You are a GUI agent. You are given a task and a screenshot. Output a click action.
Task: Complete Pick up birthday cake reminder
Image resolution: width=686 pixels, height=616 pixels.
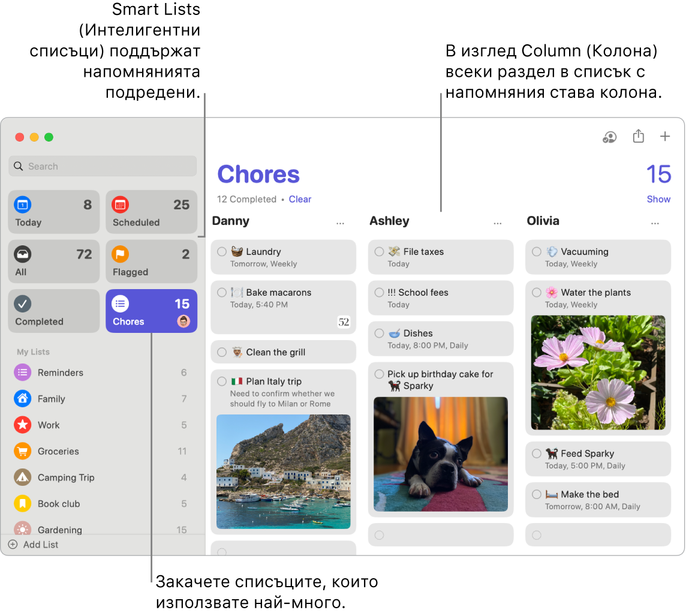380,374
